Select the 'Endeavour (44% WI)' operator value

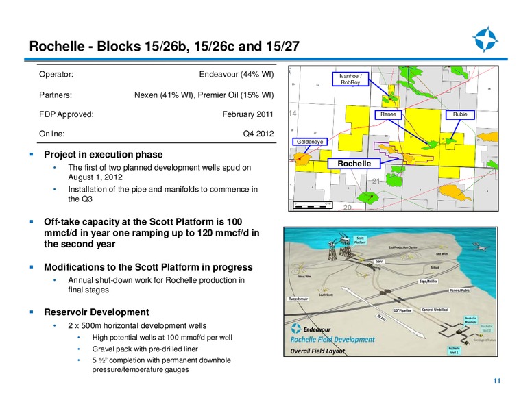pos(237,74)
